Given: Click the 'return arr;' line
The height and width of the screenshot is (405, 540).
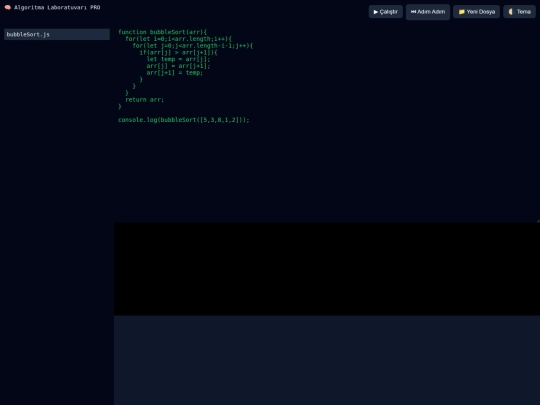Looking at the screenshot, I should click(144, 100).
